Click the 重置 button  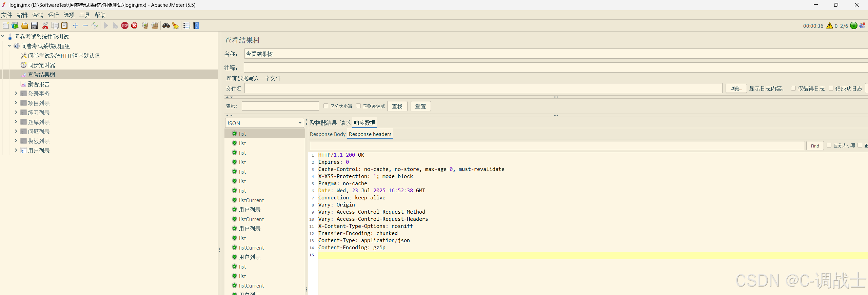coord(420,106)
